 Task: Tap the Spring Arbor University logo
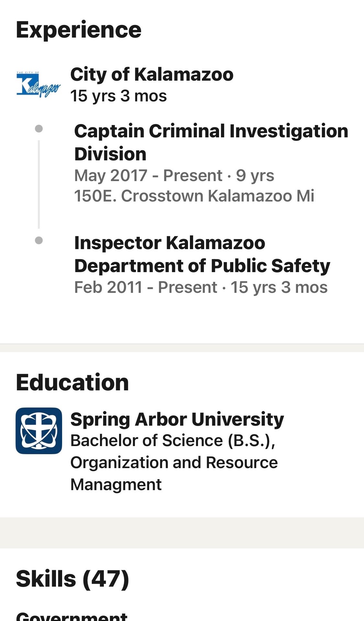point(39,431)
